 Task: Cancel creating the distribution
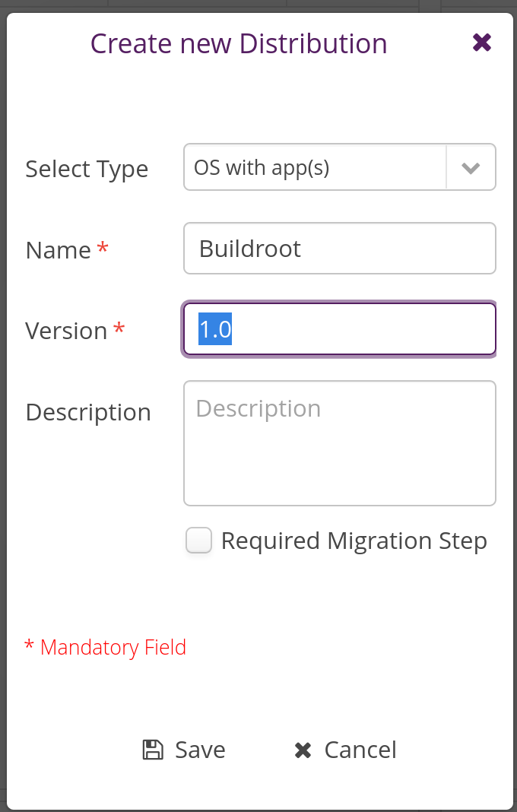tap(345, 750)
